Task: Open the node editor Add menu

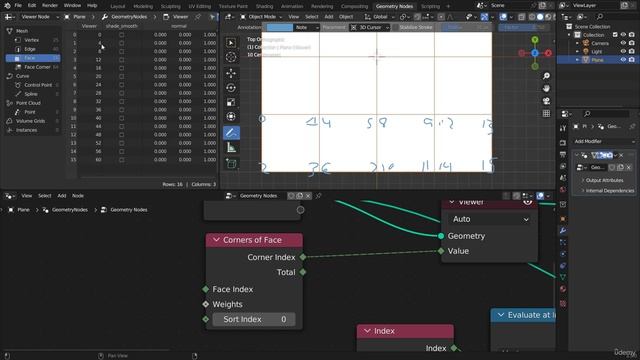Action: [x=62, y=196]
